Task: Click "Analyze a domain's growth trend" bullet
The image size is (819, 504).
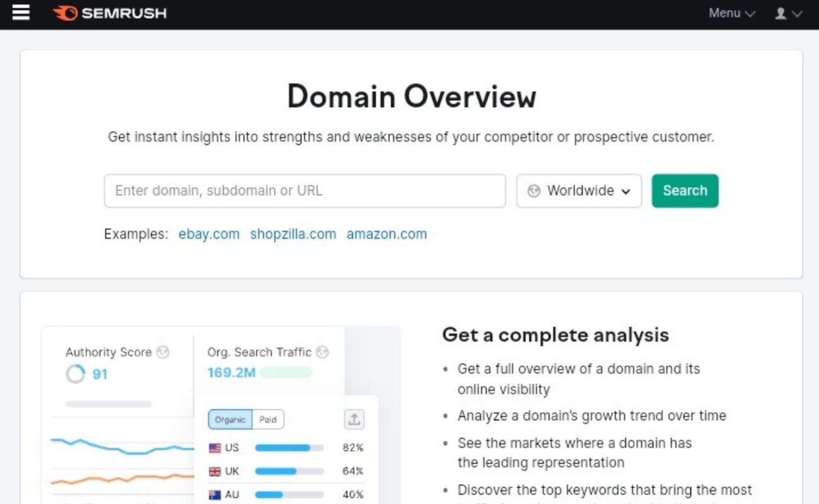Action: pos(592,416)
